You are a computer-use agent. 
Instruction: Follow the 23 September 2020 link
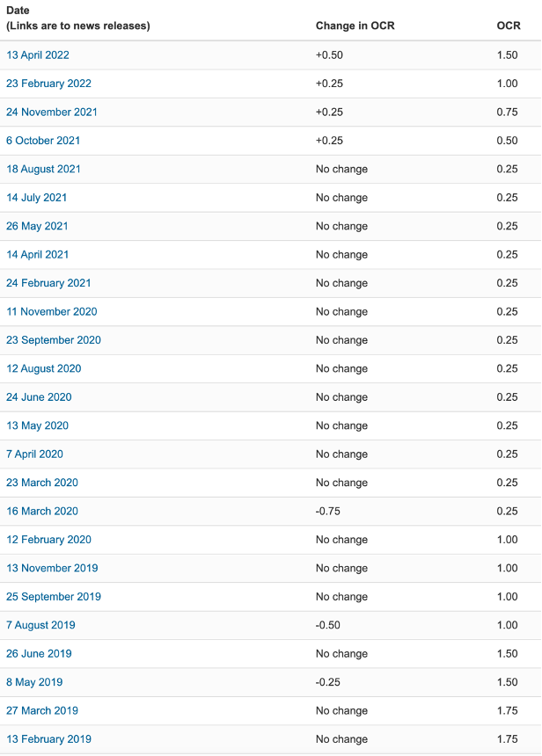[x=54, y=340]
